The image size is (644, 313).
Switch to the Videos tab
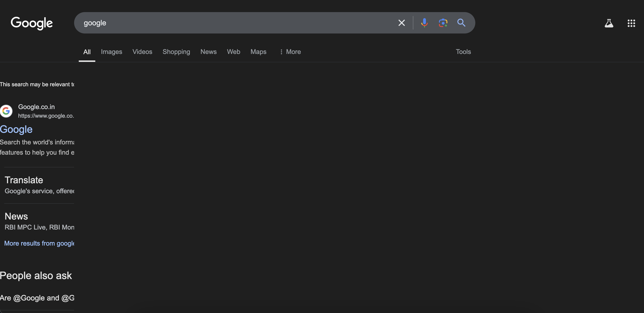(x=142, y=52)
